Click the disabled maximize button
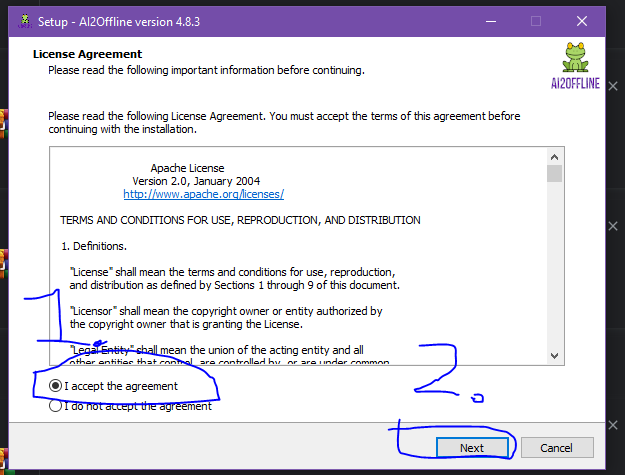 point(535,20)
